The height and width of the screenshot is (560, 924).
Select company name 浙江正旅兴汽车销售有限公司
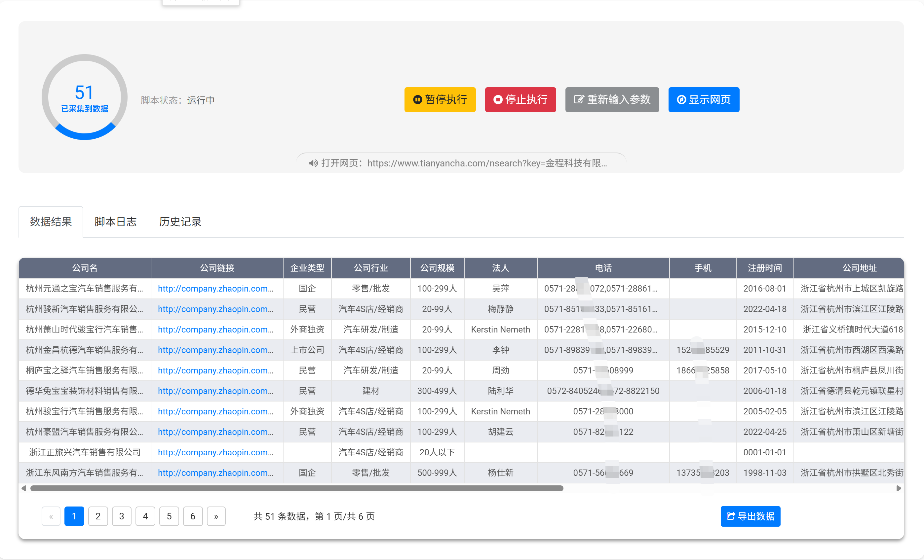[x=85, y=452]
